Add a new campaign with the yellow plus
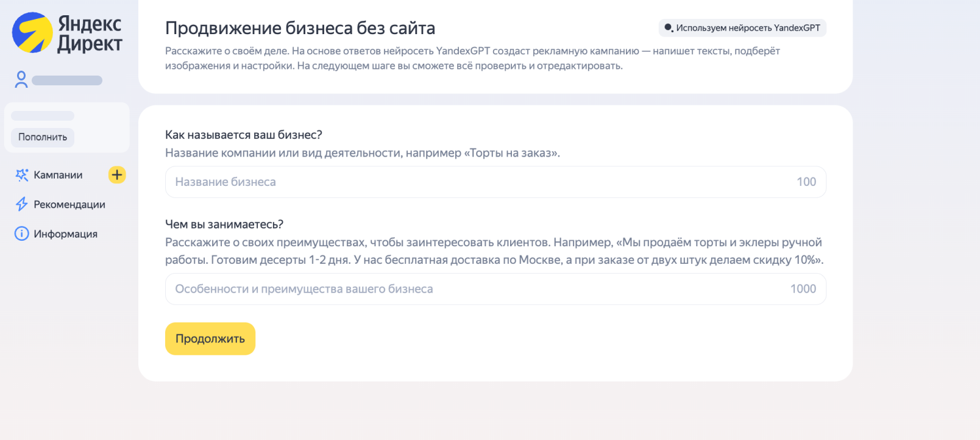The height and width of the screenshot is (440, 980). click(x=117, y=175)
